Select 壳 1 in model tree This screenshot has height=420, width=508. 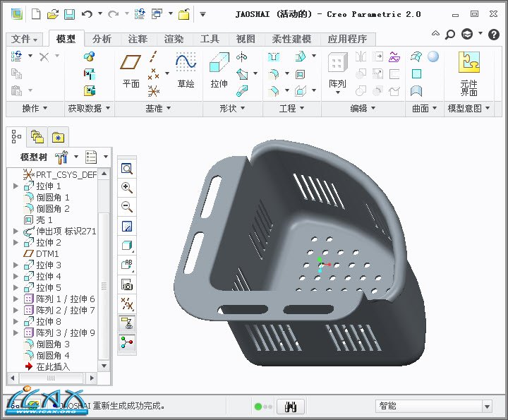tap(38, 220)
